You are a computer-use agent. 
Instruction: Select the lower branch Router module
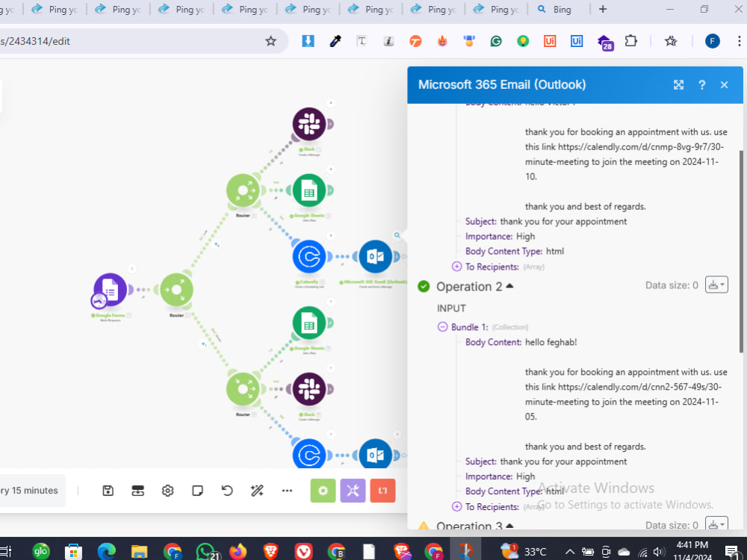pos(243,389)
